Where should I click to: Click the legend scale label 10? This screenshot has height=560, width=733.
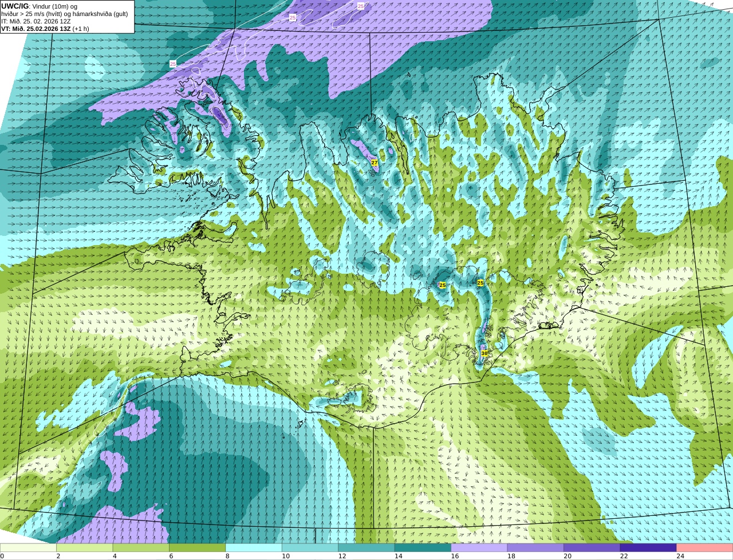pos(286,556)
